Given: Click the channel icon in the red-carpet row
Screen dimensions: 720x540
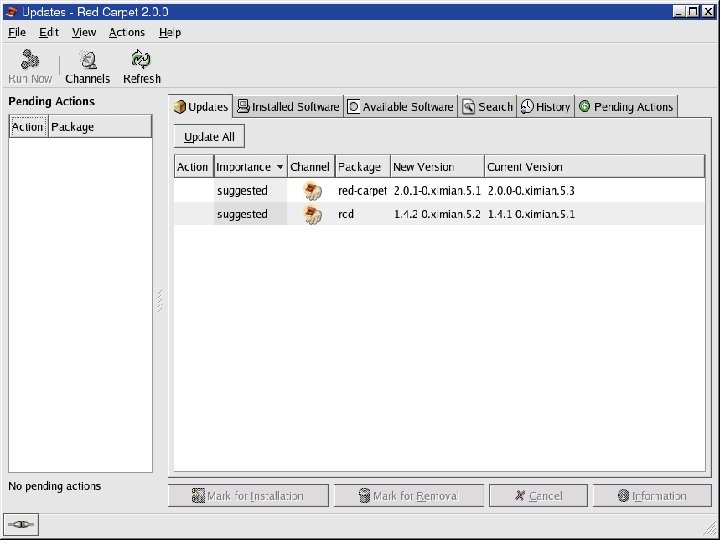Looking at the screenshot, I should tap(313, 191).
